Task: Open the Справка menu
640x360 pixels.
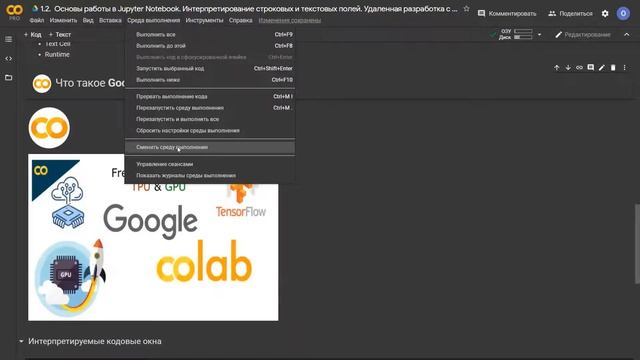Action: [240, 20]
